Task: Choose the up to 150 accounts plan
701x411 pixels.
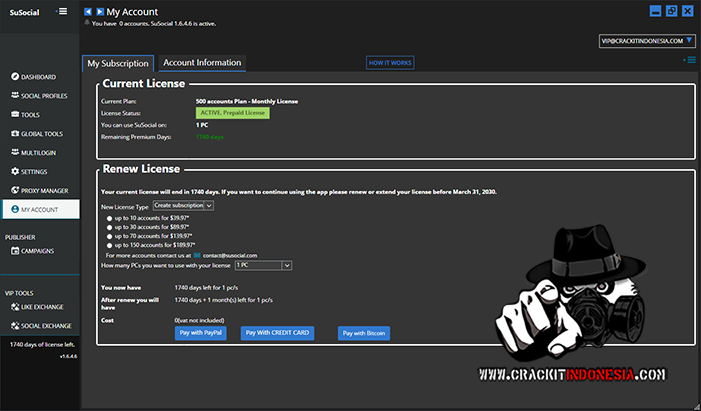Action: 110,244
